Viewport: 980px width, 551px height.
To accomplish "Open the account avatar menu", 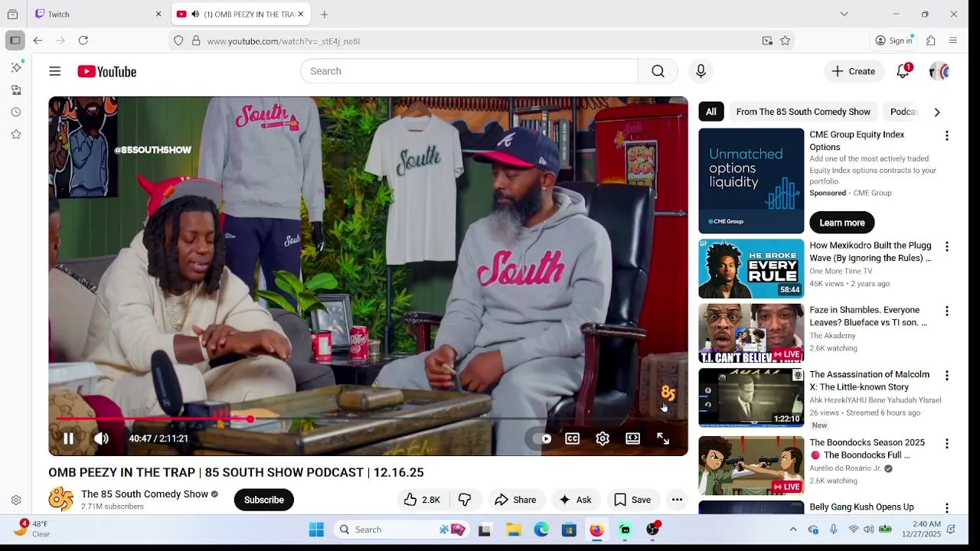I will click(x=939, y=71).
